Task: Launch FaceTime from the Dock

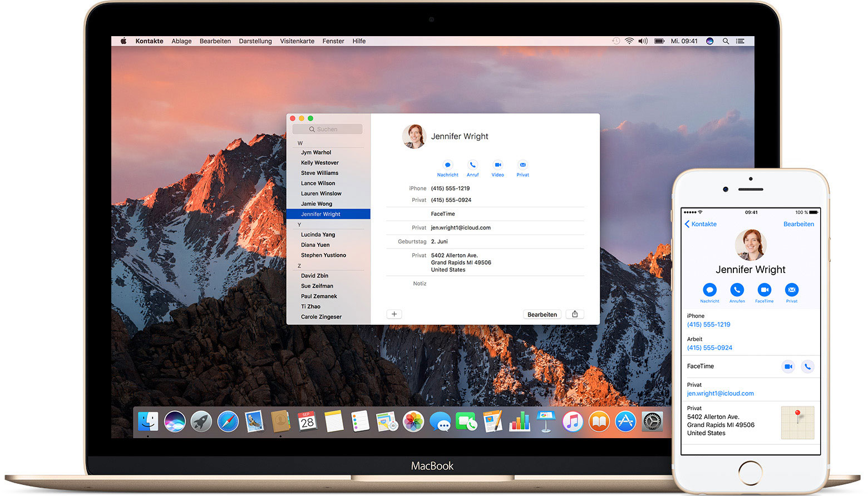Action: (x=466, y=421)
